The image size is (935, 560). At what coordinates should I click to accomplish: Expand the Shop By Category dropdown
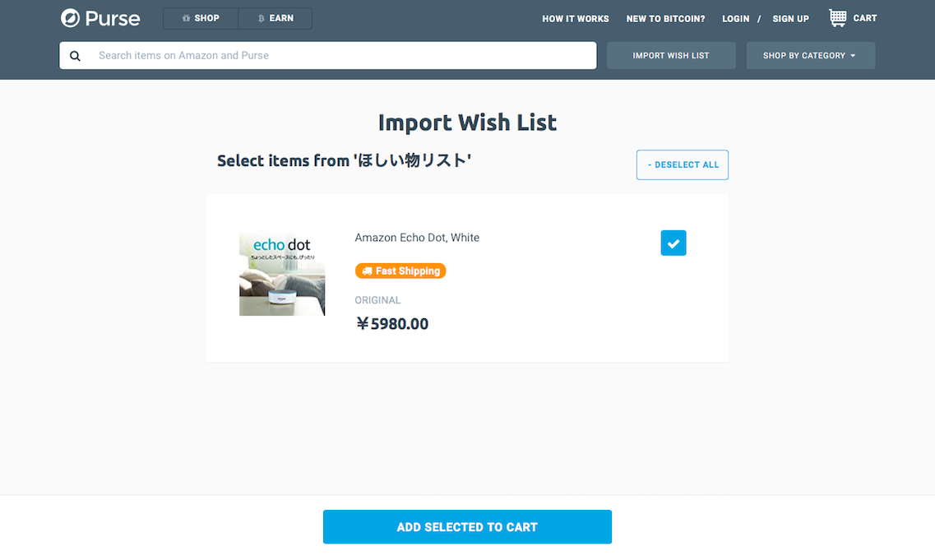(810, 55)
